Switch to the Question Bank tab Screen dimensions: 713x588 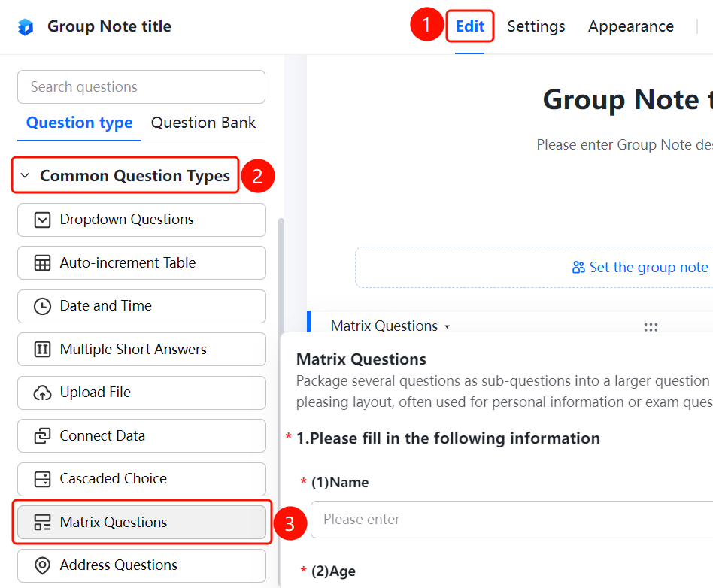pyautogui.click(x=203, y=123)
